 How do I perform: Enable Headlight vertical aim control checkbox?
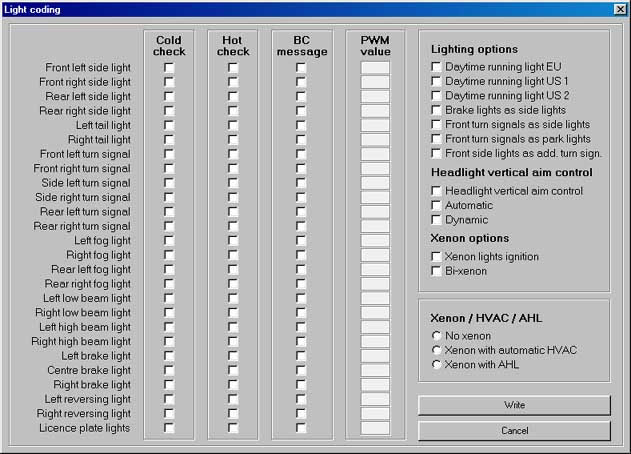436,191
